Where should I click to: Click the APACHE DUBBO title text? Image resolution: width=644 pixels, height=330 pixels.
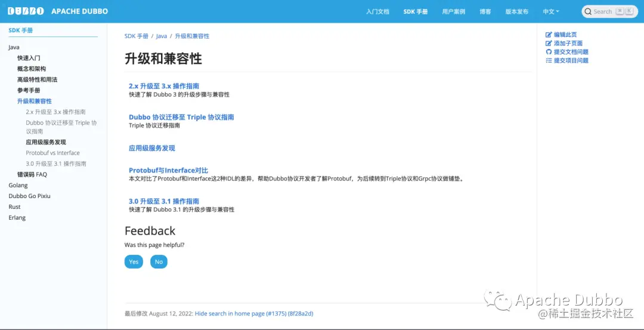(80, 11)
